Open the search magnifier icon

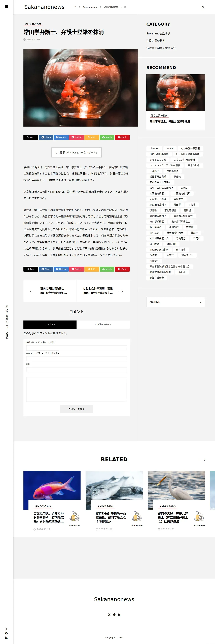203,8
